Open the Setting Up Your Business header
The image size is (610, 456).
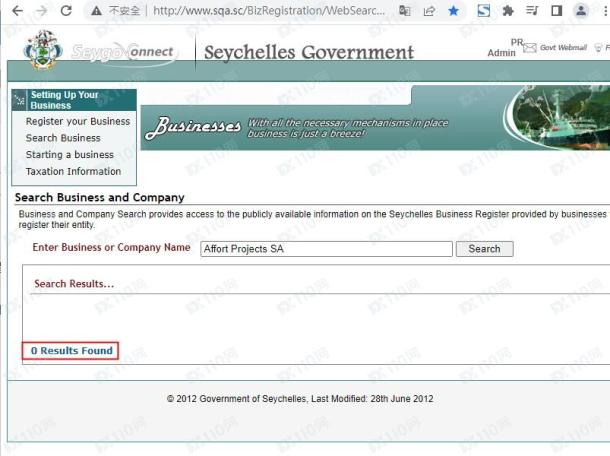[x=74, y=100]
